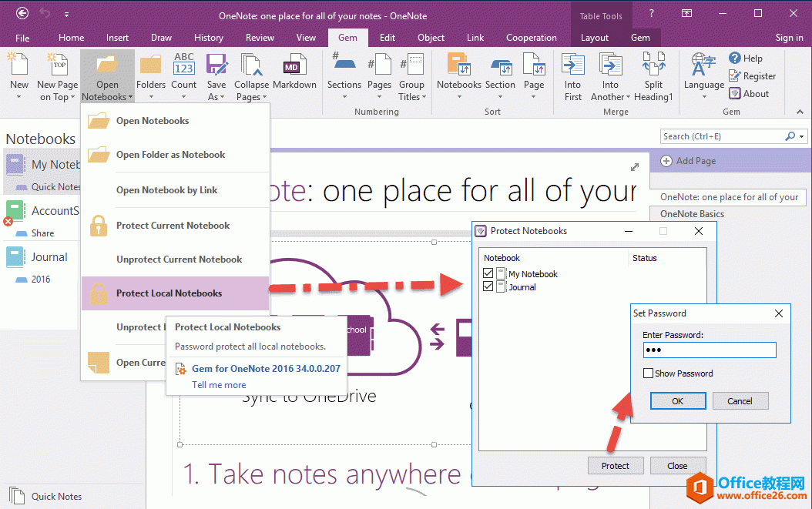Uncheck My Notebook in Protect Notebooks dialog
This screenshot has width=812, height=509.
point(488,273)
